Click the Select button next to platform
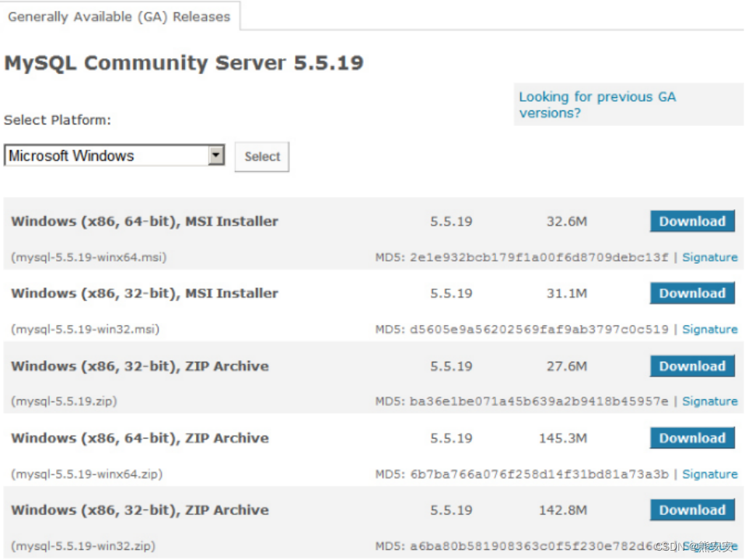The height and width of the screenshot is (560, 745). tap(262, 156)
